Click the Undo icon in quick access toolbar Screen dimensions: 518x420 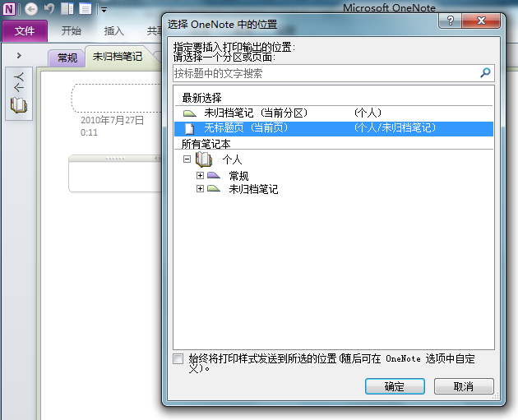tap(49, 10)
